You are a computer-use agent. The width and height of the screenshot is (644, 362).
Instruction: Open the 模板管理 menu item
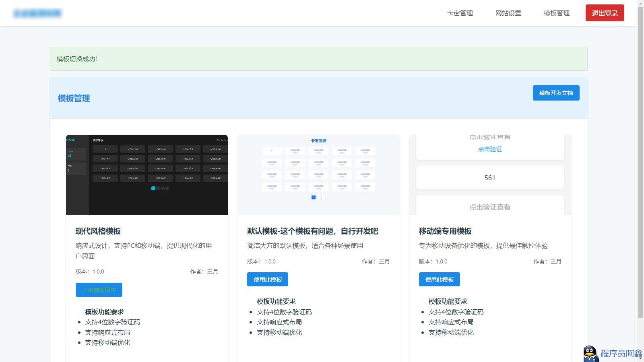pyautogui.click(x=556, y=13)
